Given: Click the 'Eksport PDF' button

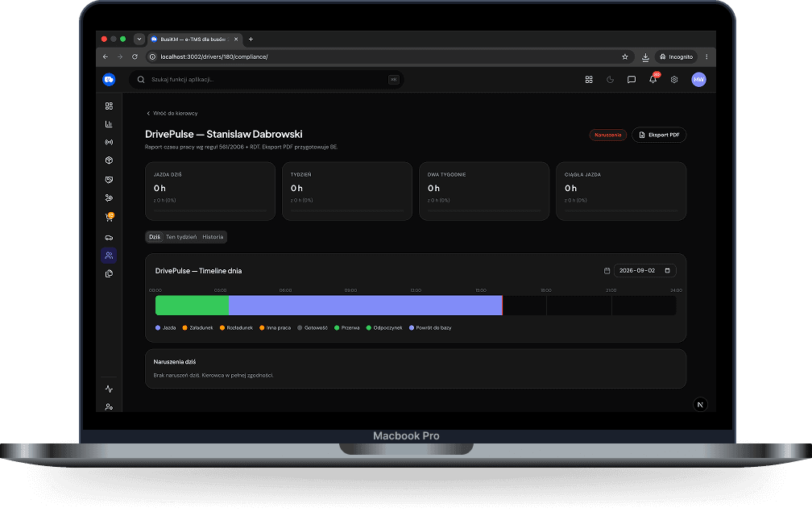Looking at the screenshot, I should tap(659, 135).
